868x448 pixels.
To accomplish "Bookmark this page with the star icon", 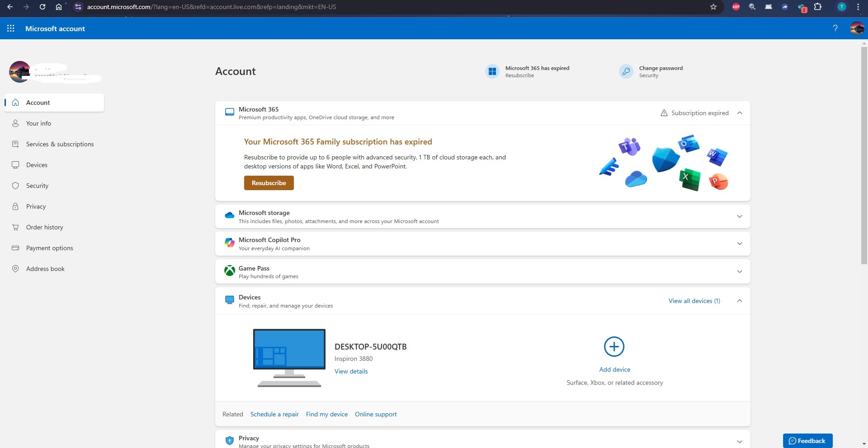I will [x=713, y=7].
